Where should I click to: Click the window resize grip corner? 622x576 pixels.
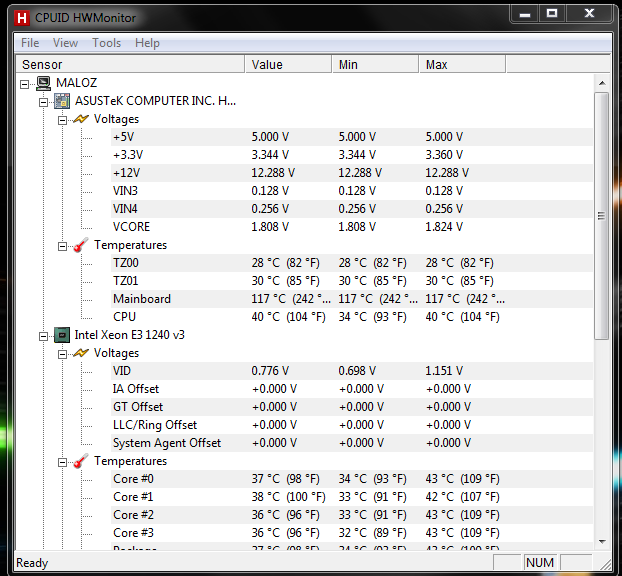pyautogui.click(x=605, y=563)
